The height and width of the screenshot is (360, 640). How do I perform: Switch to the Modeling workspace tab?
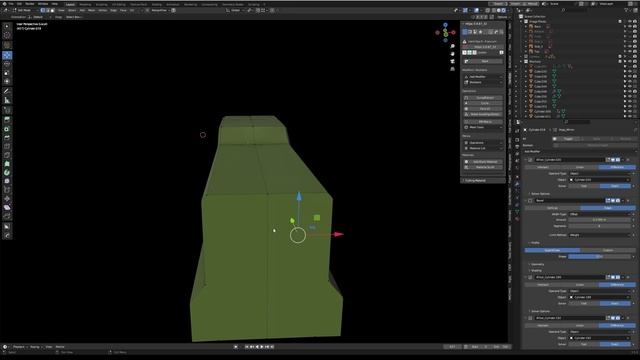pos(85,4)
